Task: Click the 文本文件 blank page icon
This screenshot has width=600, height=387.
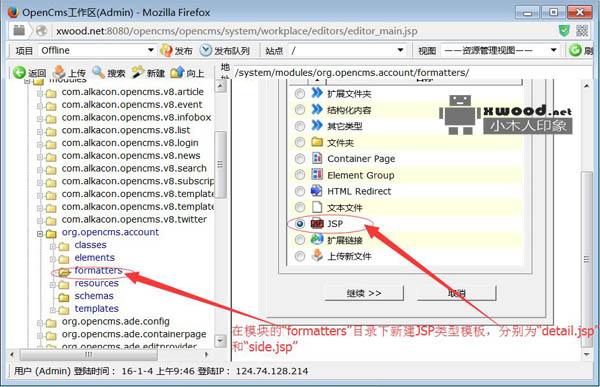Action: [317, 207]
